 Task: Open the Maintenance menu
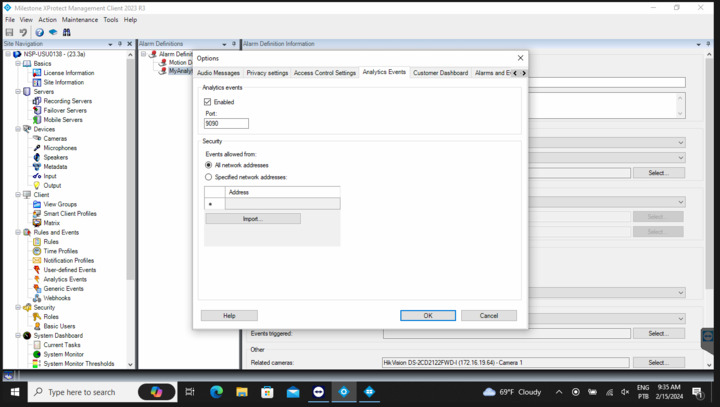pos(80,19)
